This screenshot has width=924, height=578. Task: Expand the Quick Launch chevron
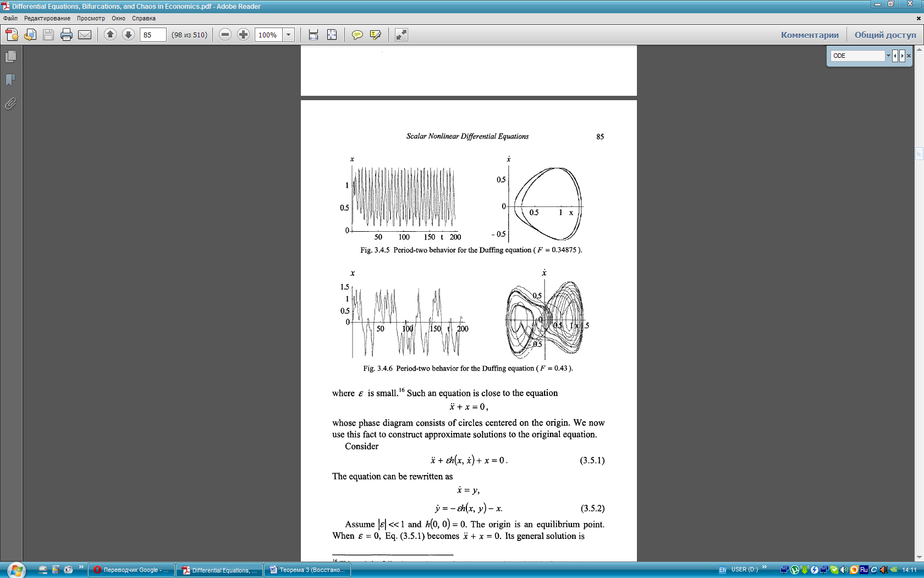(x=81, y=567)
